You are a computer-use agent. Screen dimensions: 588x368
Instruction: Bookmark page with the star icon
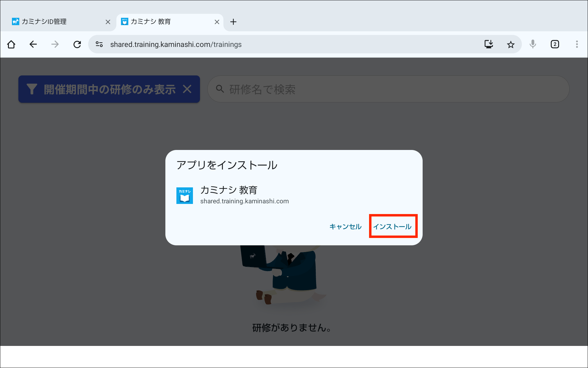pyautogui.click(x=511, y=44)
